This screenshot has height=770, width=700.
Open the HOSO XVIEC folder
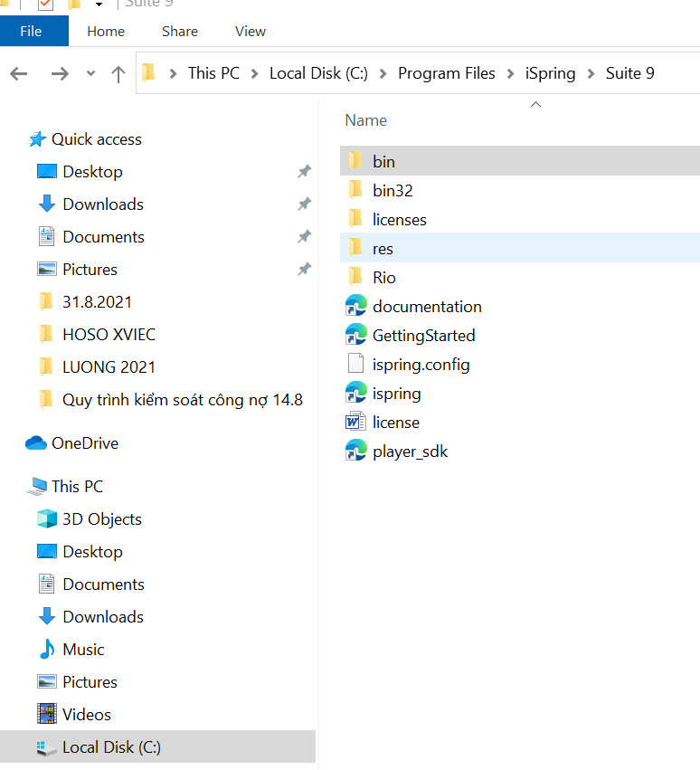109,335
